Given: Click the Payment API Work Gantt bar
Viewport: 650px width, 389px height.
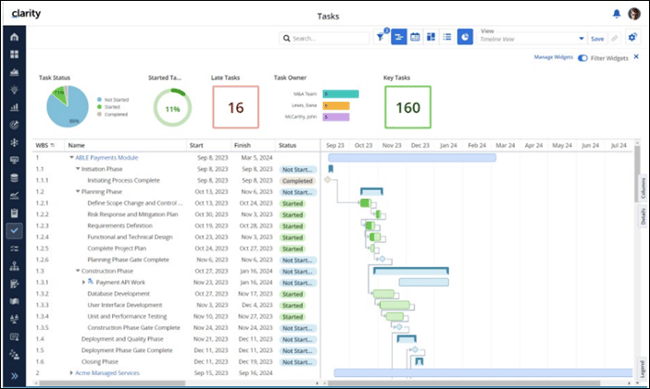Looking at the screenshot, I should (x=424, y=282).
